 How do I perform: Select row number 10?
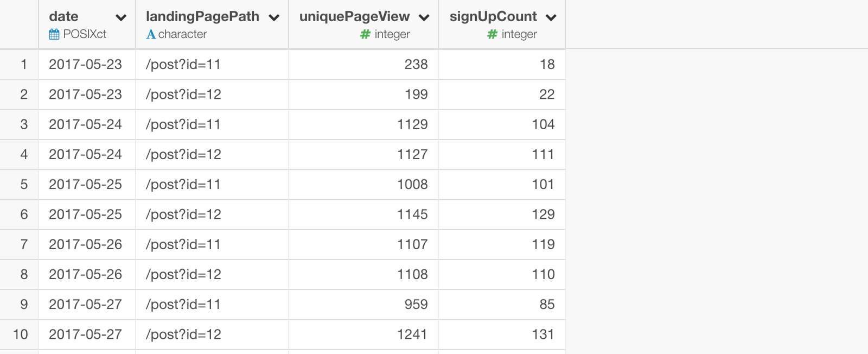[x=20, y=334]
